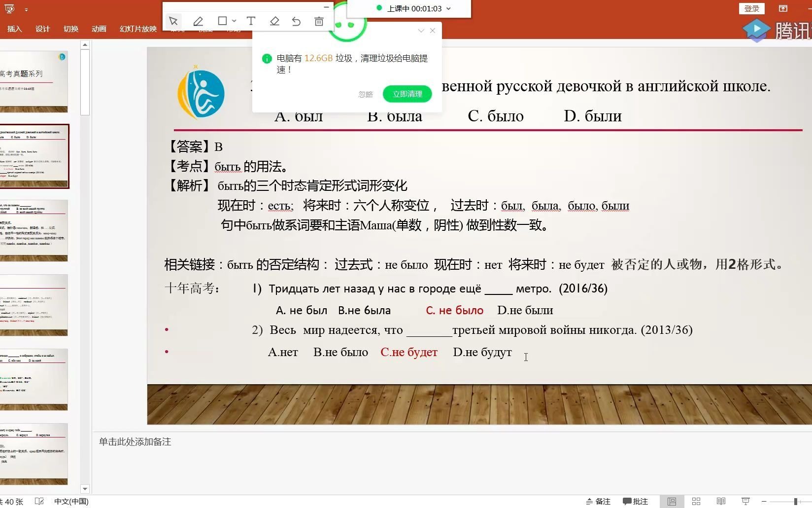Click the ribbon display options icon
The height and width of the screenshot is (508, 812).
coord(783,8)
